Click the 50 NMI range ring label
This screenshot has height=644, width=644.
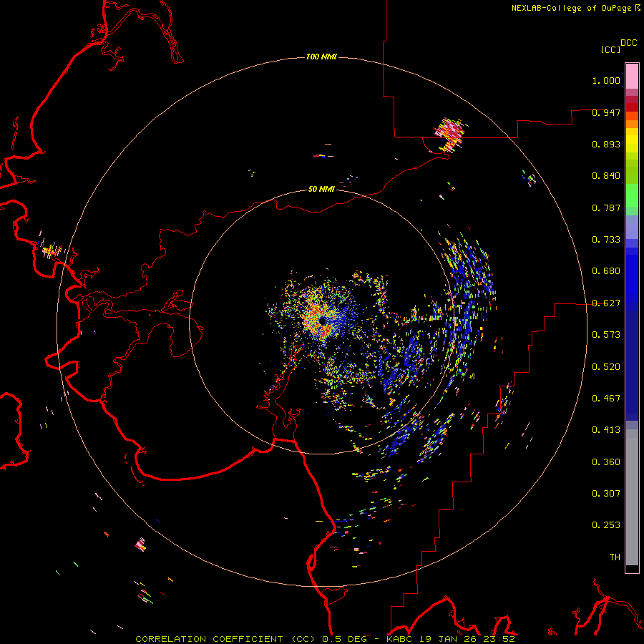321,189
